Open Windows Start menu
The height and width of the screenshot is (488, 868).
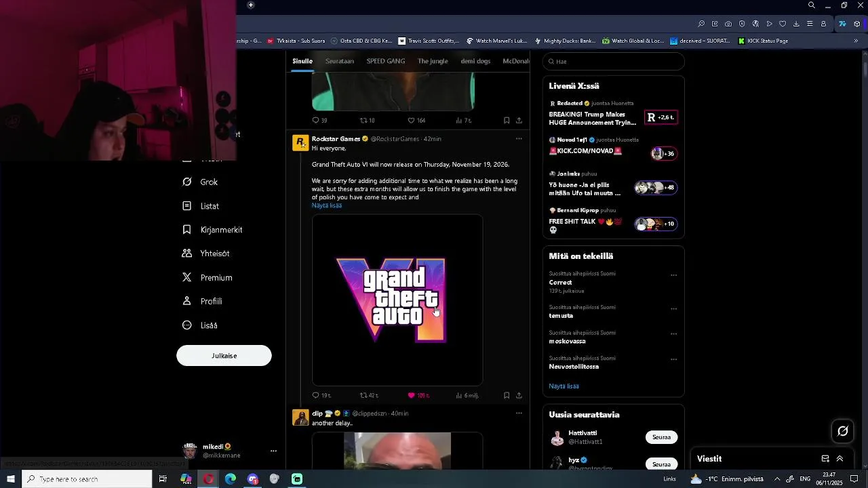[11, 479]
